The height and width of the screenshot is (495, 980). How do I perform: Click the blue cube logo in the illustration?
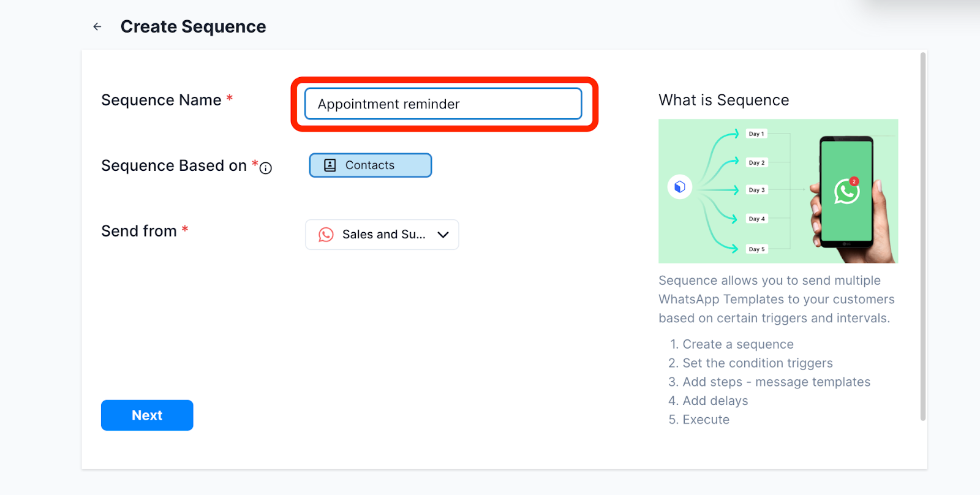pyautogui.click(x=680, y=187)
